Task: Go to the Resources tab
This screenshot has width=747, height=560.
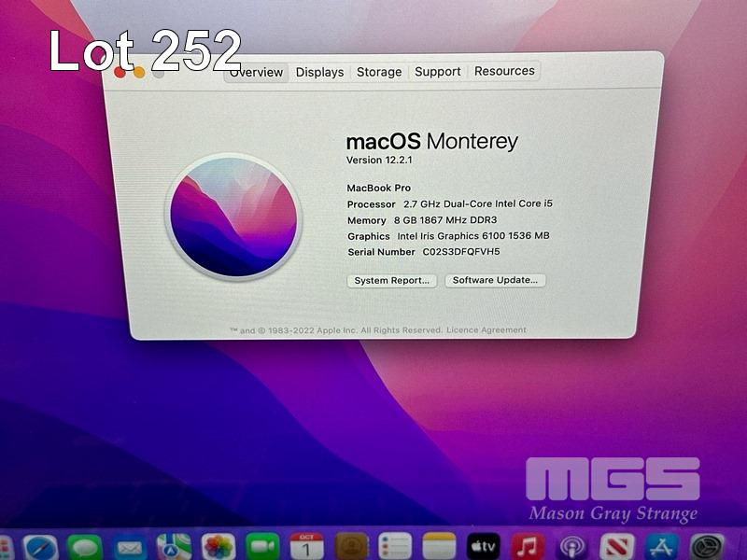Action: [x=504, y=71]
